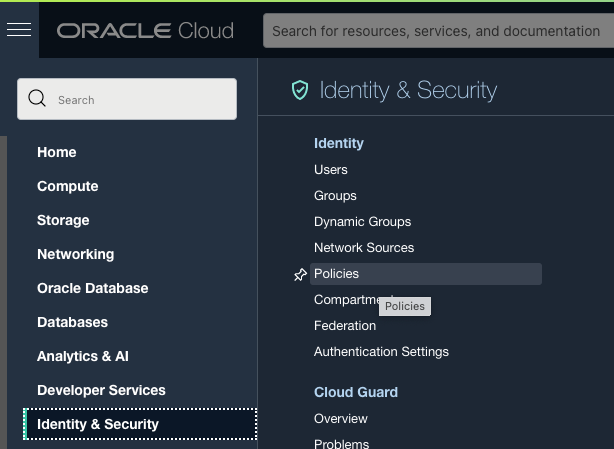Open the Federation link
The width and height of the screenshot is (614, 449).
pyautogui.click(x=345, y=326)
